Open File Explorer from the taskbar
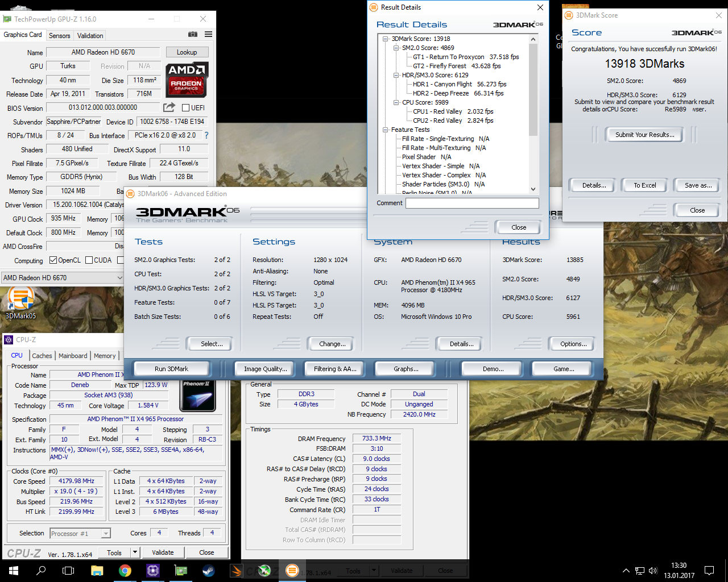728x582 pixels. (97, 571)
